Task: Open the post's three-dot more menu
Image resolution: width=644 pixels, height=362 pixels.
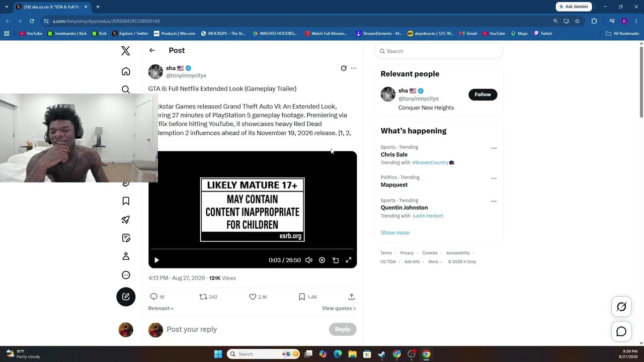Action: tap(354, 68)
